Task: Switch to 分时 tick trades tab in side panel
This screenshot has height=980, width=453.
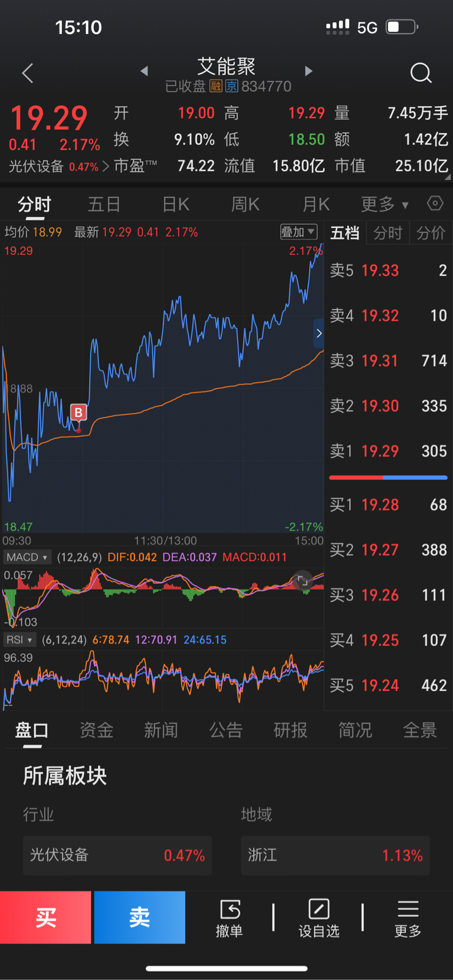Action: [x=388, y=233]
